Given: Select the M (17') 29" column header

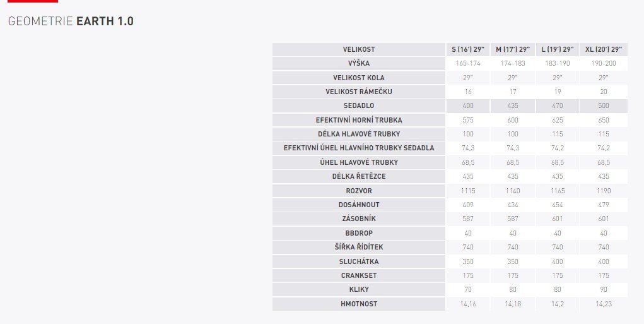Looking at the screenshot, I should (512, 49).
